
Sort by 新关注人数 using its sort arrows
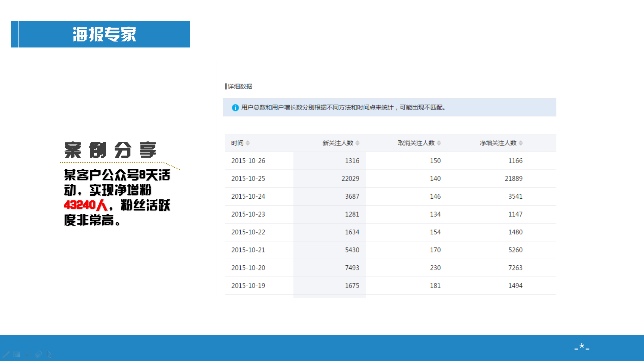[358, 143]
